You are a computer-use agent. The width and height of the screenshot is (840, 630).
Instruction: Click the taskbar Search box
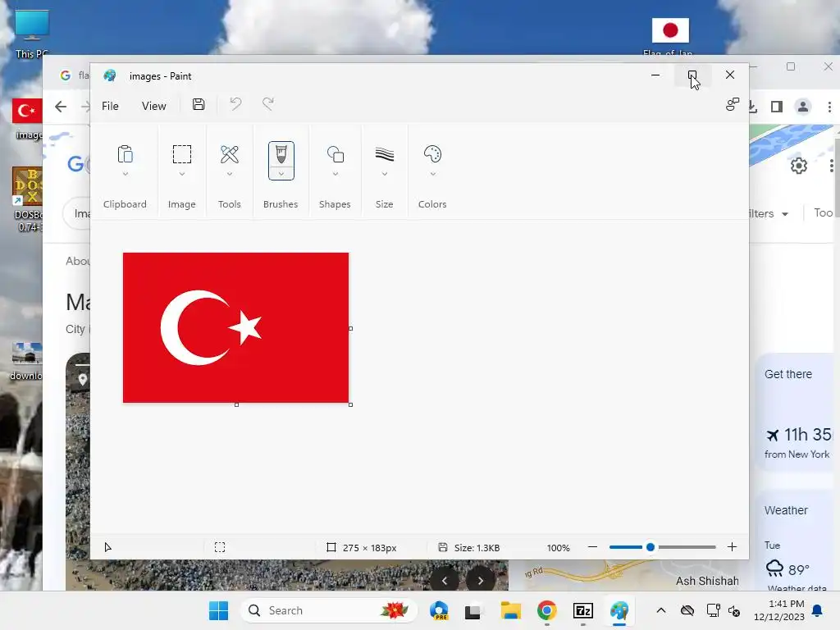pos(328,610)
